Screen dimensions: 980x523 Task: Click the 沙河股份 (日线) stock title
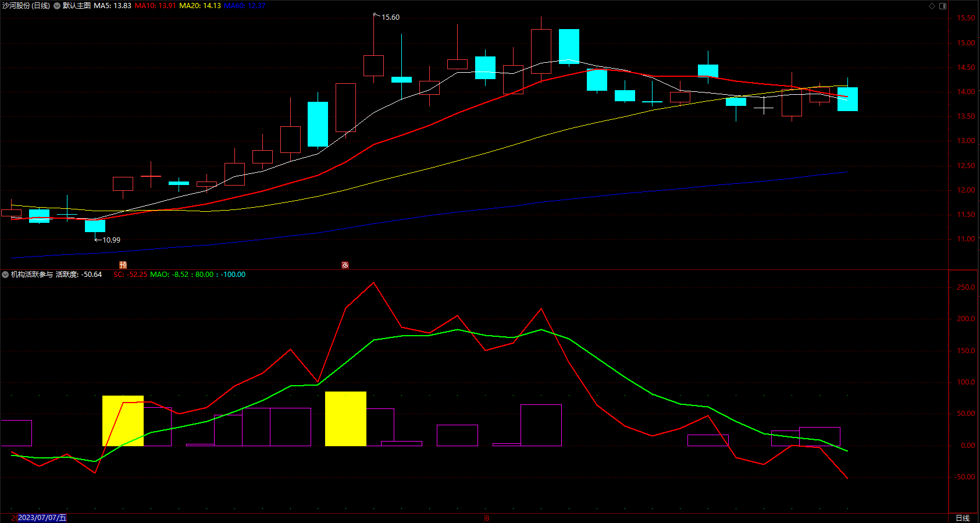click(x=26, y=6)
